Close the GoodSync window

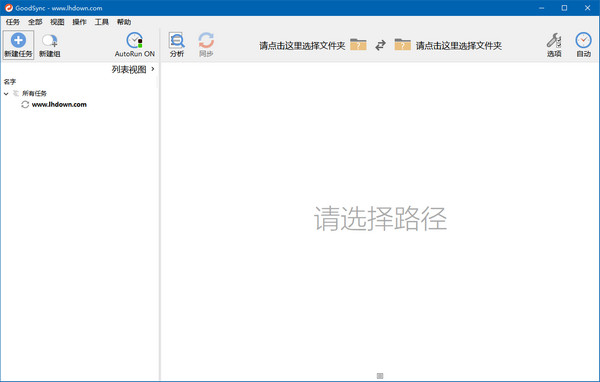coord(587,8)
